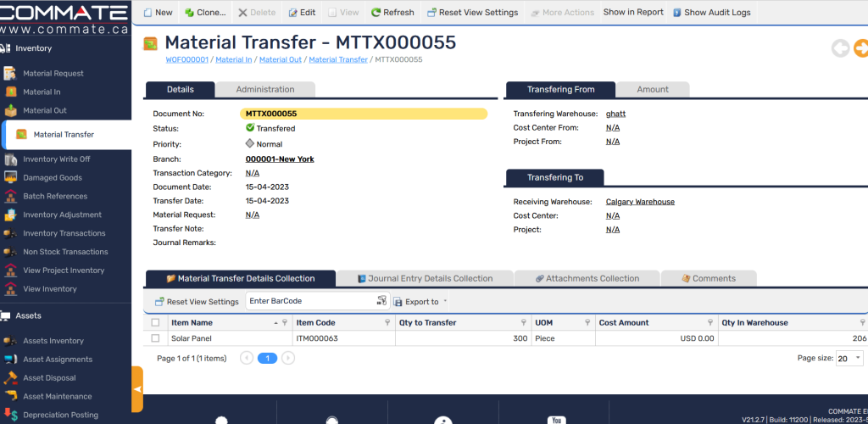This screenshot has height=424, width=868.
Task: Follow the WOF000001 breadcrumb link
Action: point(186,59)
